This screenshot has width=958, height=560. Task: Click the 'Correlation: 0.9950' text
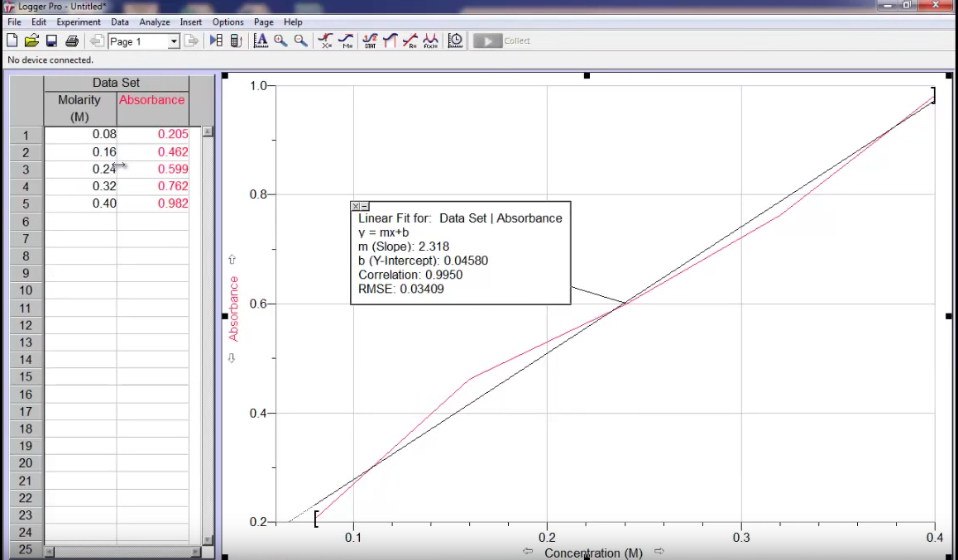click(410, 275)
